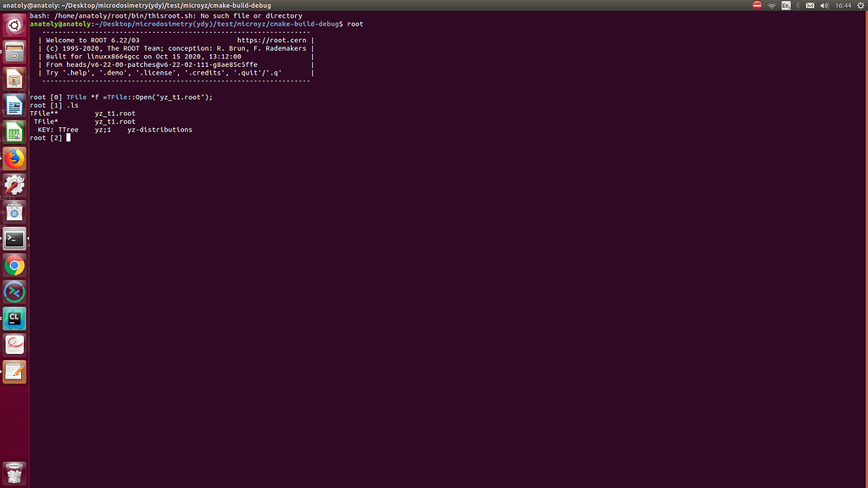Launch LibreOffice Calc from the dock
Viewport: 868px width, 488px height.
pos(14,132)
